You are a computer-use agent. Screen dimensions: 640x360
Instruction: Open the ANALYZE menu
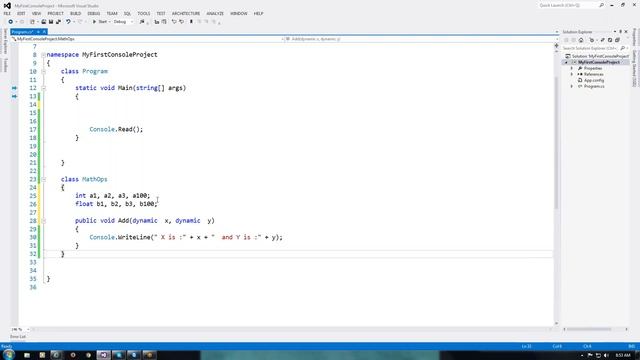[x=215, y=13]
